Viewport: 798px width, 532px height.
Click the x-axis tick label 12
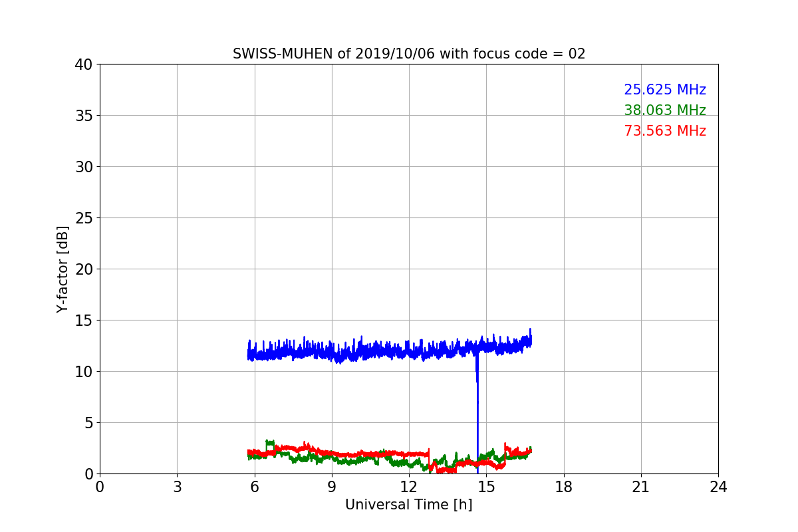click(409, 487)
